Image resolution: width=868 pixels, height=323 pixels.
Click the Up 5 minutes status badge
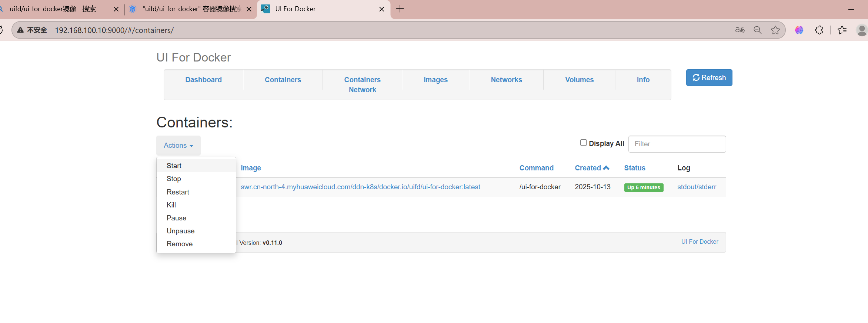(x=644, y=187)
